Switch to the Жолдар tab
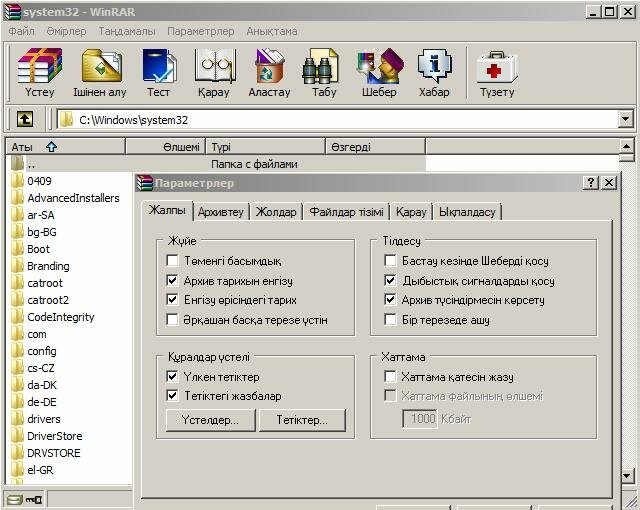Viewport: 640px width, 510px height. click(x=276, y=212)
